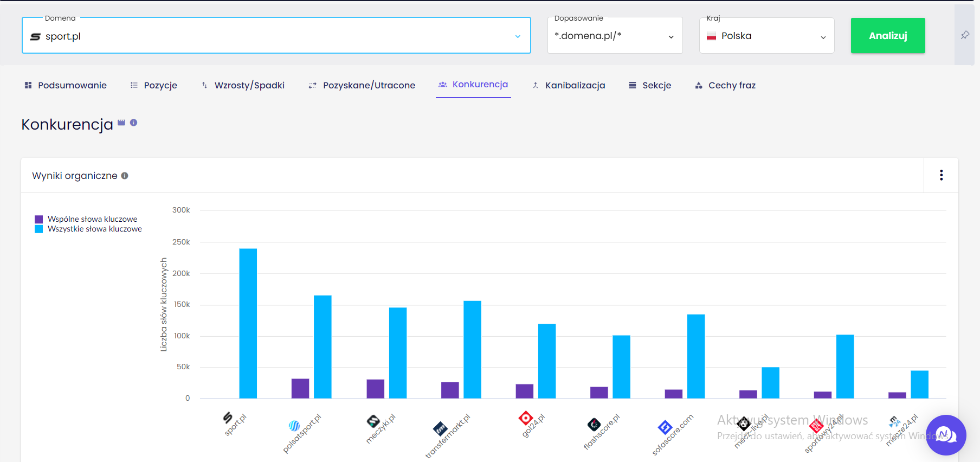Expand the Domena dropdown chevron
Screen dimensions: 980x462
tap(518, 36)
